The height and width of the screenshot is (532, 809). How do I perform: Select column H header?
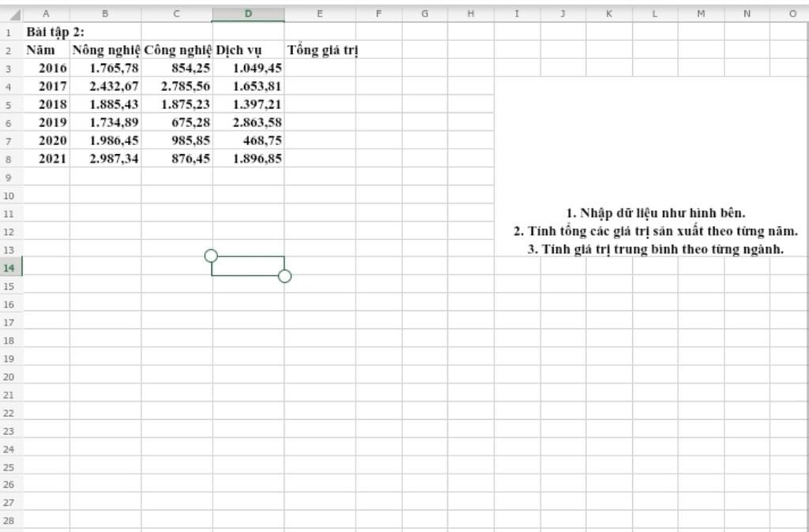(x=471, y=14)
